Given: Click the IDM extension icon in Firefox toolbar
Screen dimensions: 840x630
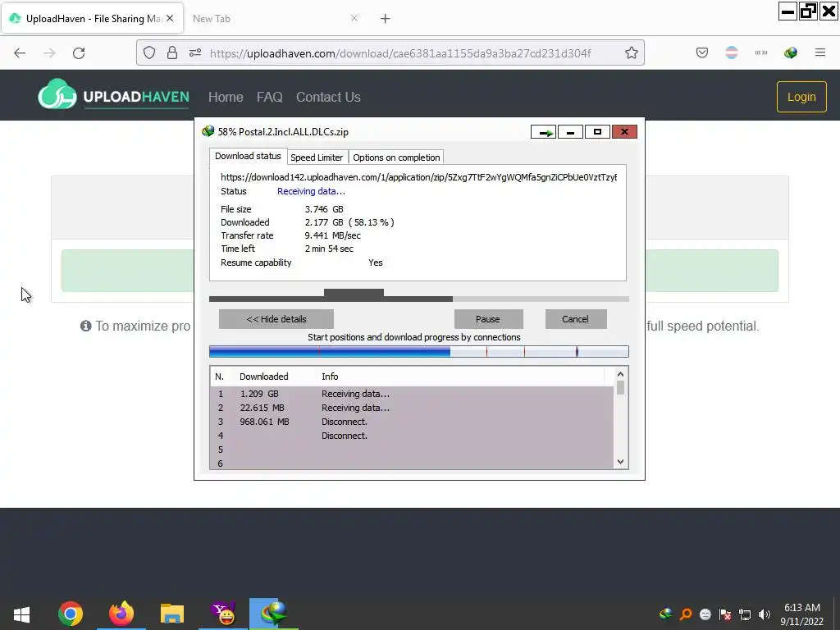Looking at the screenshot, I should (x=790, y=52).
